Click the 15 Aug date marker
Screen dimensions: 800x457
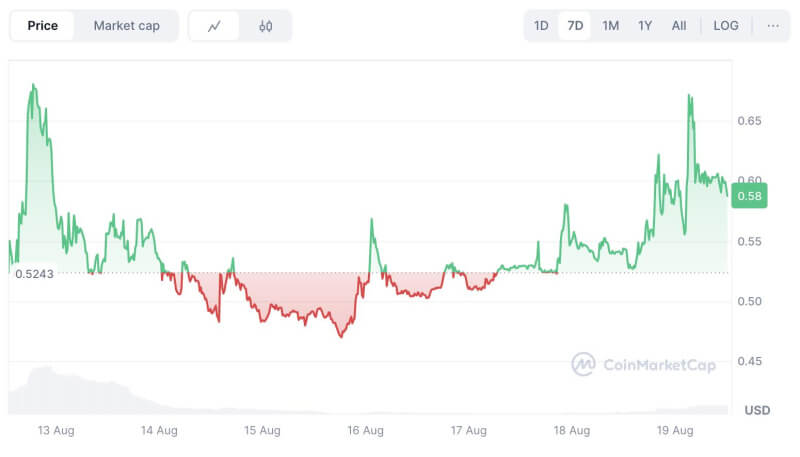click(262, 431)
